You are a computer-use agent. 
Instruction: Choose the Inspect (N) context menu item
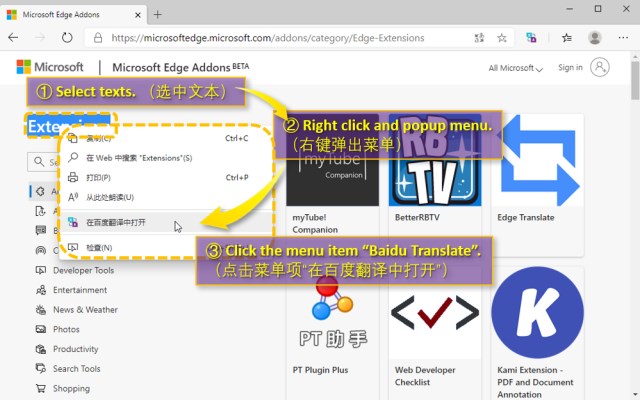tap(166, 247)
